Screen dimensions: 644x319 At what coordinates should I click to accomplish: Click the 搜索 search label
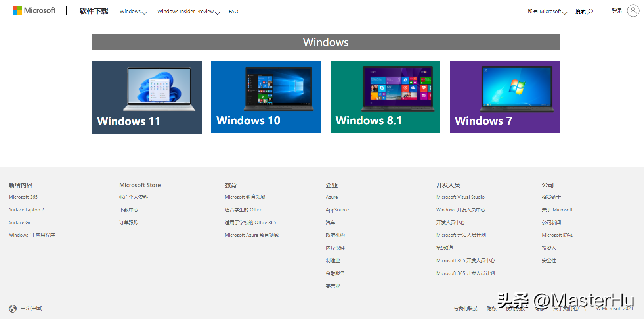[x=581, y=12]
